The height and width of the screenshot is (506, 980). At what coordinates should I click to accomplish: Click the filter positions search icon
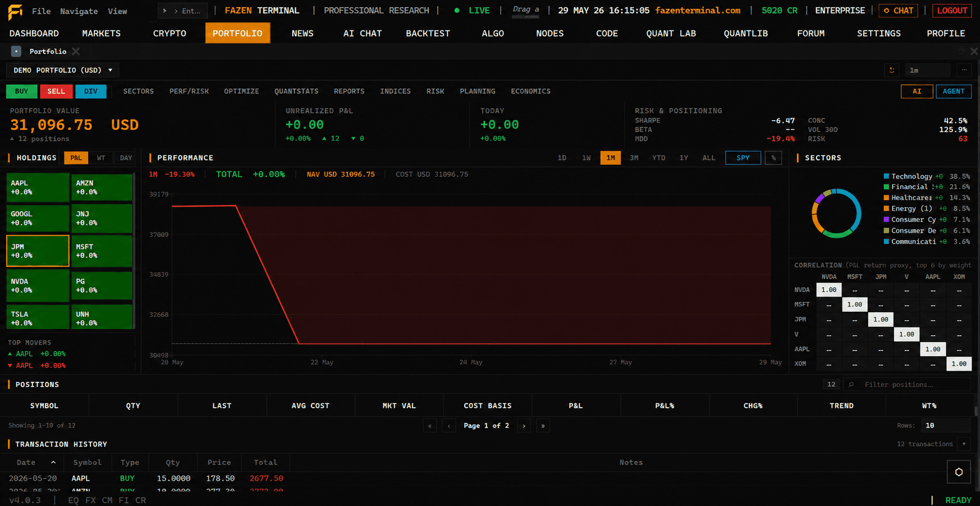[851, 385]
